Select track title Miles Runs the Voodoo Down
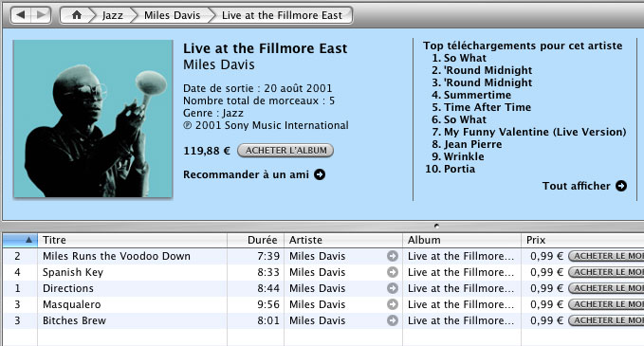Screen dimensions: 644x346 pos(117,256)
